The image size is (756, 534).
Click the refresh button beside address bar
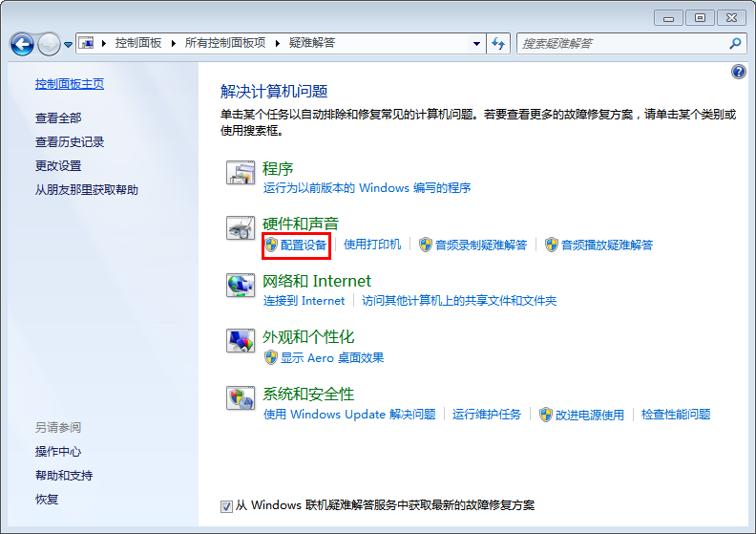click(498, 43)
